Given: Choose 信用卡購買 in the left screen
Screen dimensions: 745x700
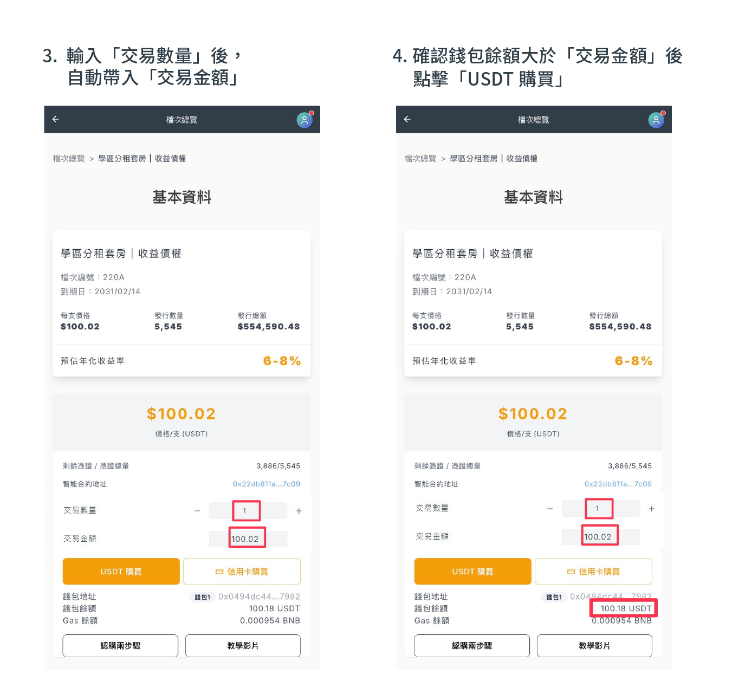Looking at the screenshot, I should (x=242, y=572).
